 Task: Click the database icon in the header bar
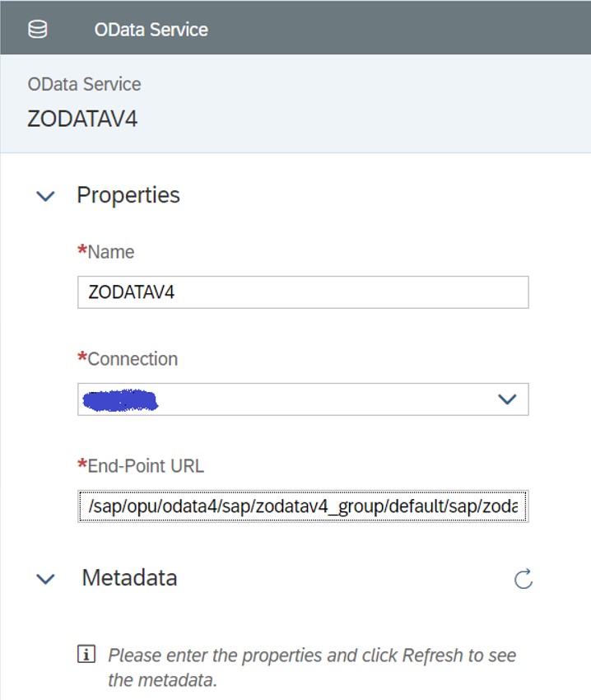click(x=38, y=30)
